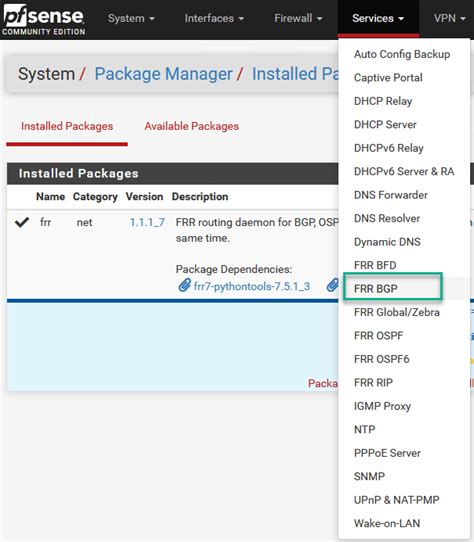Choose FRR OSPF6 menu item
This screenshot has width=474, height=542.
click(382, 359)
